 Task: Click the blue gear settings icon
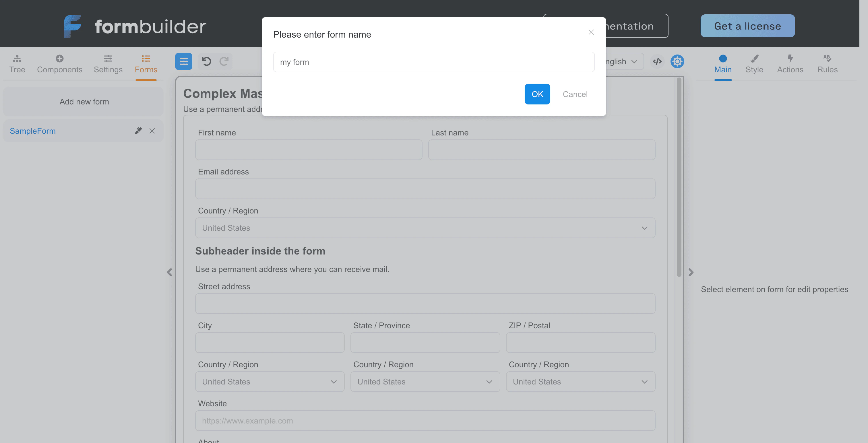point(677,61)
